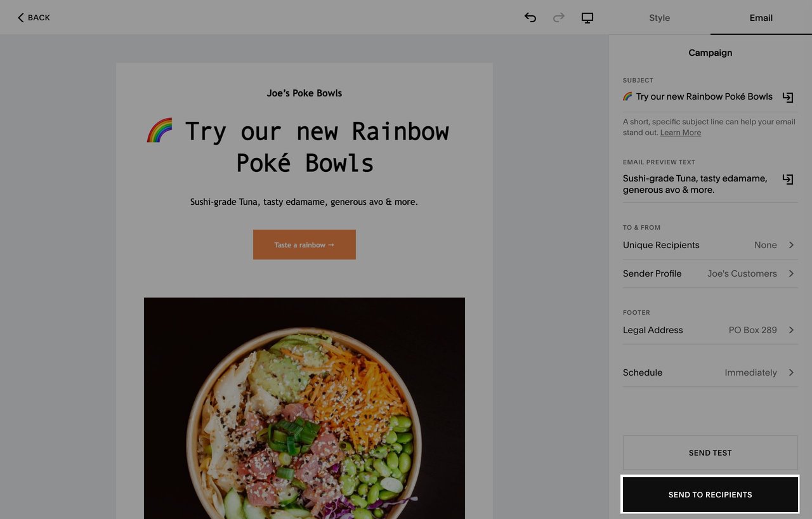812x519 pixels.
Task: Undo the last change
Action: tap(530, 17)
